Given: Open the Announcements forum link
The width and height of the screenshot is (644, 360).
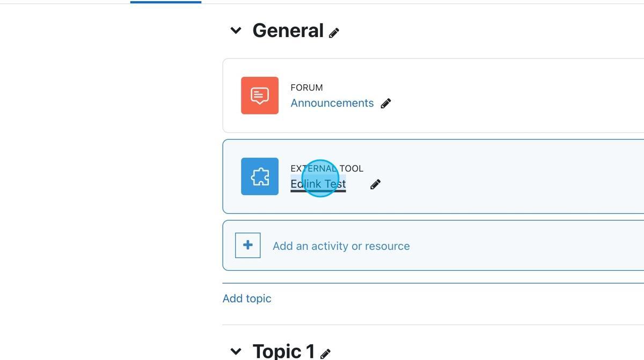Looking at the screenshot, I should click(332, 103).
